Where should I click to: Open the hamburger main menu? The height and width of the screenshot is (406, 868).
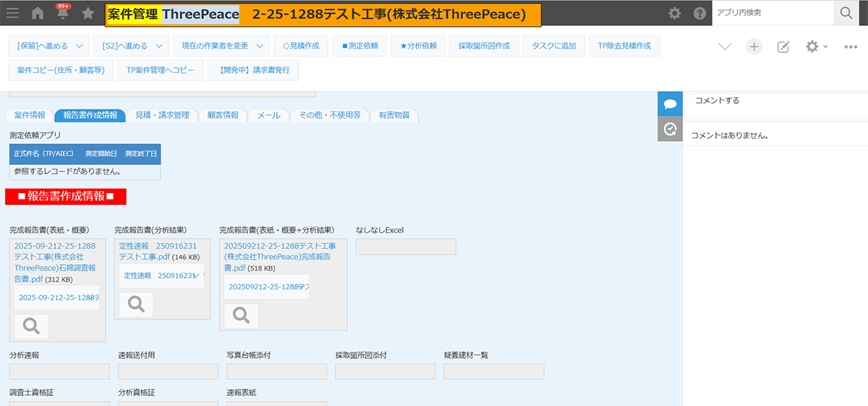13,13
